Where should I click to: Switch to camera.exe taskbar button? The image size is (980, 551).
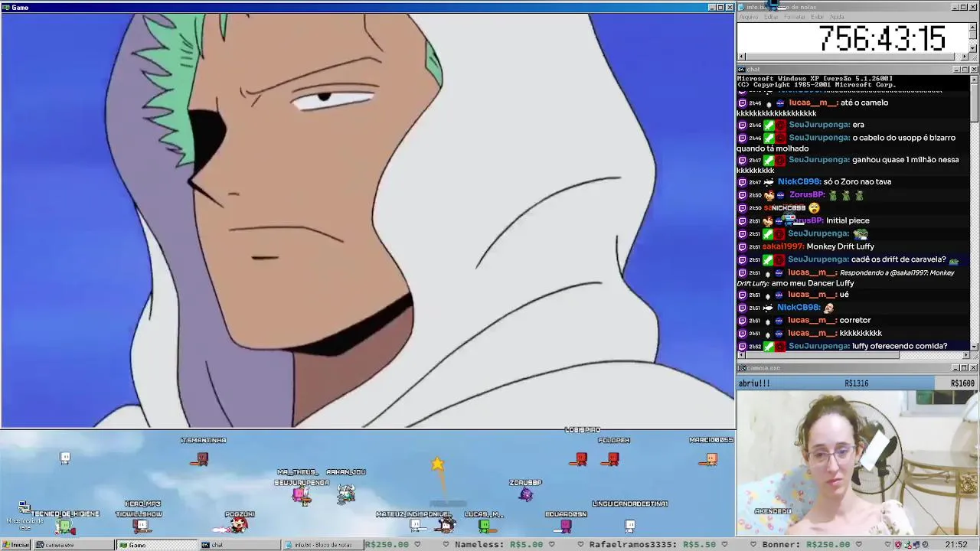pyautogui.click(x=73, y=545)
